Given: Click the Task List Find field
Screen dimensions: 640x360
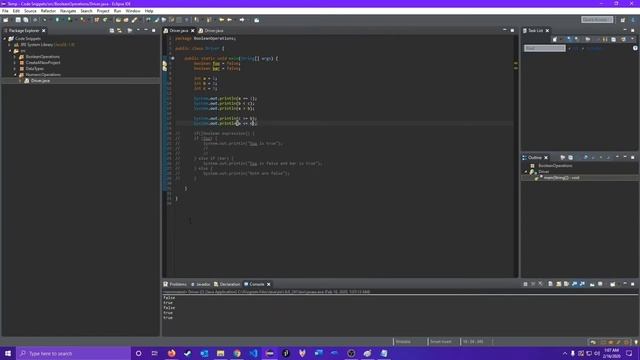Looking at the screenshot, I should coord(545,48).
